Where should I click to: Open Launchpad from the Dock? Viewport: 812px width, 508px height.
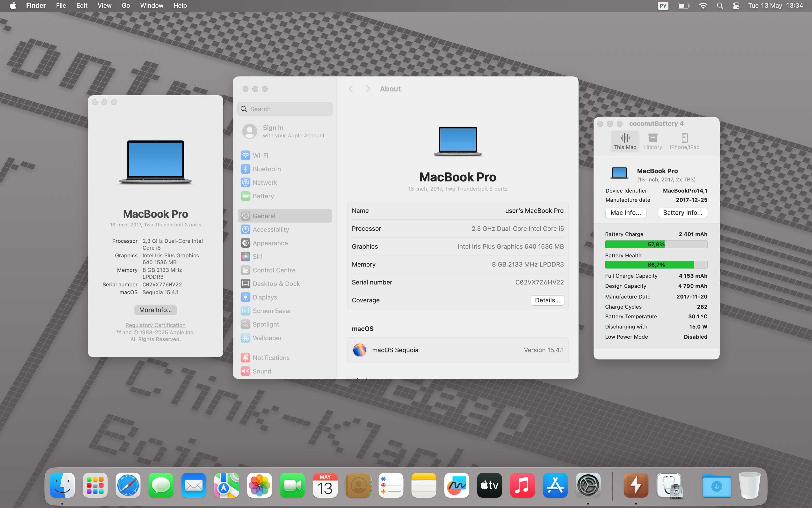click(95, 485)
